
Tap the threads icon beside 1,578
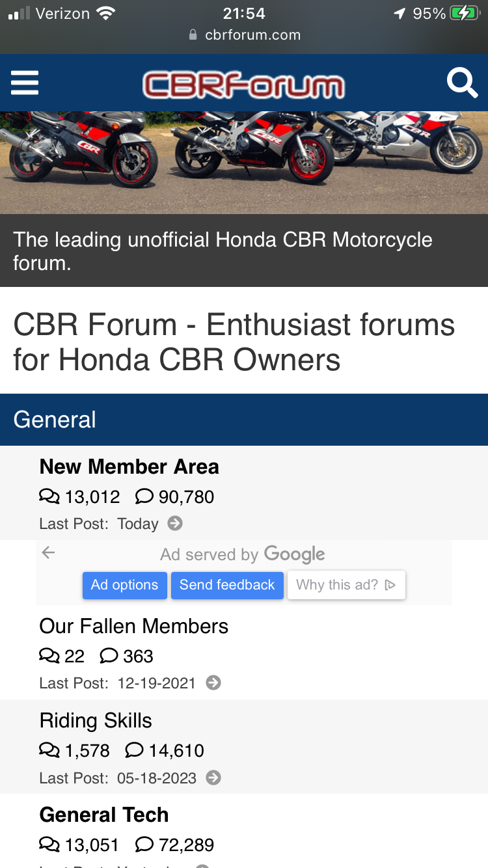[49, 751]
